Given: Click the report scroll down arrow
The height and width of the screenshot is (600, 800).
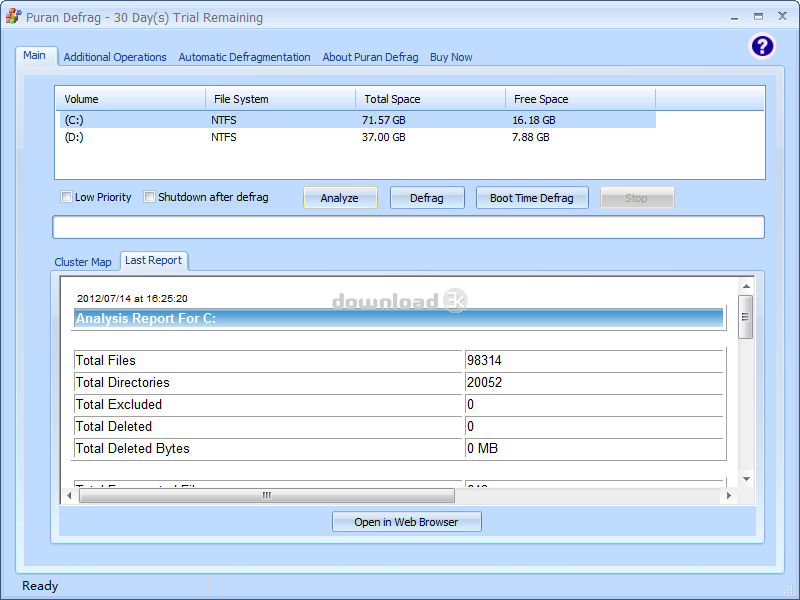Looking at the screenshot, I should [x=746, y=479].
